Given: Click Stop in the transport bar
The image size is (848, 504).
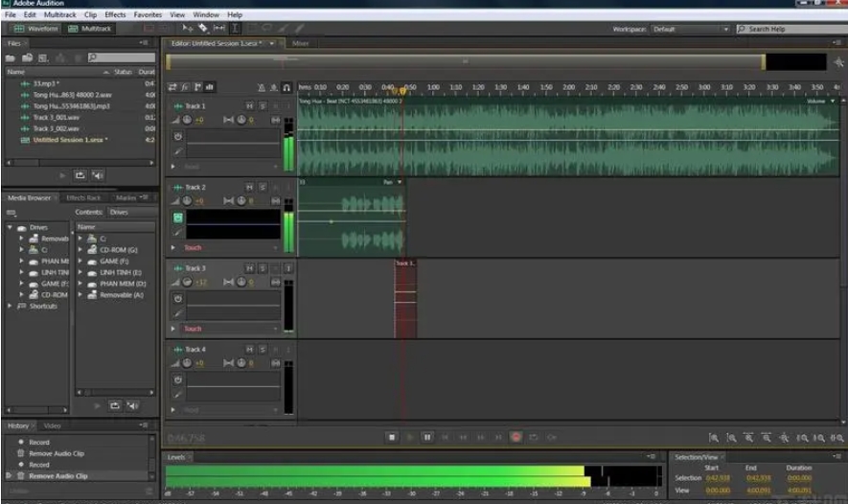Looking at the screenshot, I should pos(392,437).
